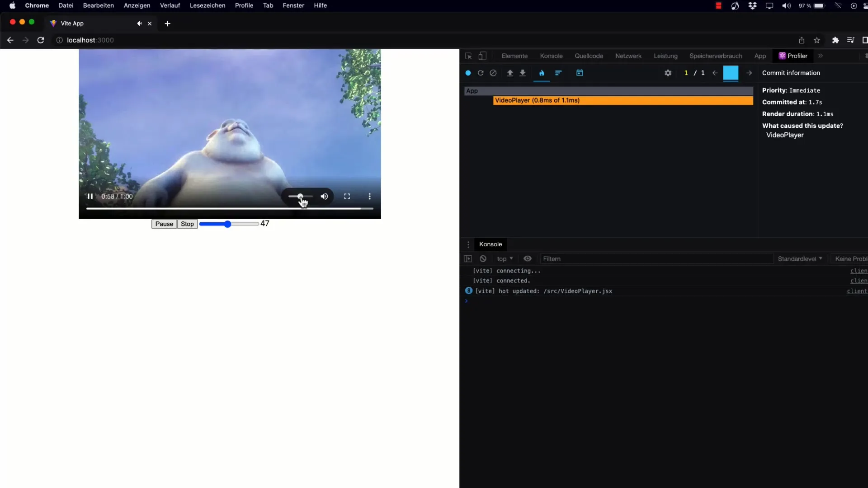This screenshot has width=868, height=488.
Task: Select the Konsole drawer tab
Action: [x=491, y=244]
